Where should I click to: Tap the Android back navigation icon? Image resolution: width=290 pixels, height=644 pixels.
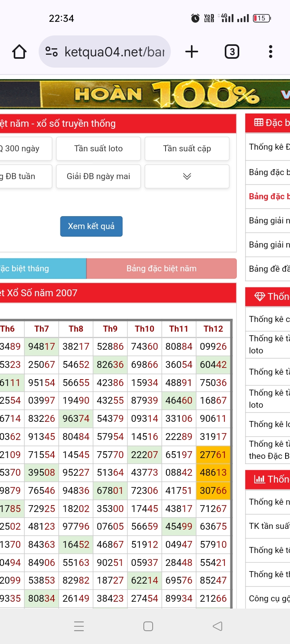pyautogui.click(x=217, y=626)
